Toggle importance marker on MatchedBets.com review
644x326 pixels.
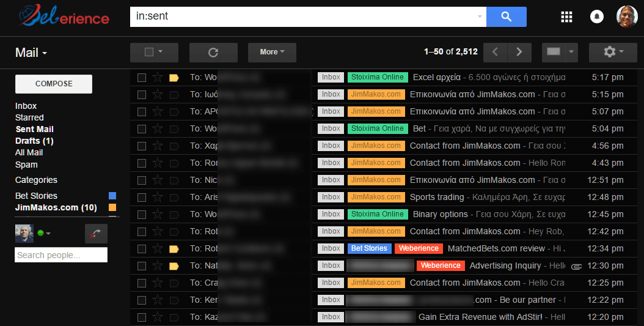coord(174,249)
